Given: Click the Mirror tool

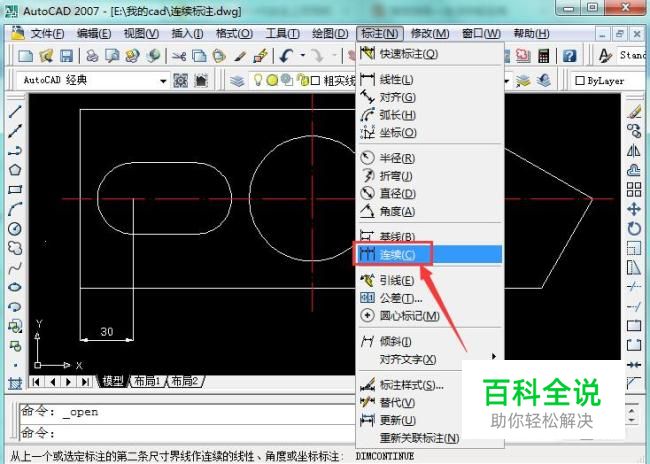Looking at the screenshot, I should 634,150.
